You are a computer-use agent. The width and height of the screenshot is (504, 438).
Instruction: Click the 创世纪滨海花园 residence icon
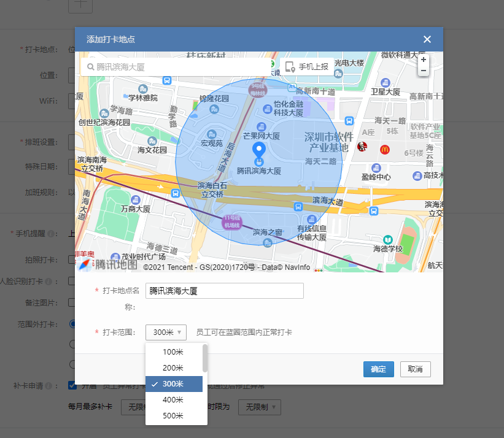pos(104,113)
